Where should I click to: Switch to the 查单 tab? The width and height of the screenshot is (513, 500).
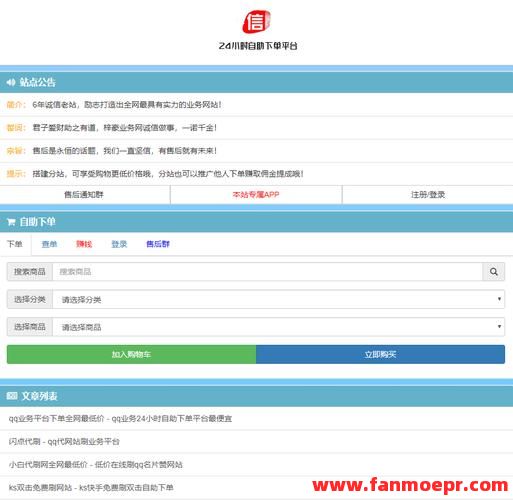coord(49,244)
